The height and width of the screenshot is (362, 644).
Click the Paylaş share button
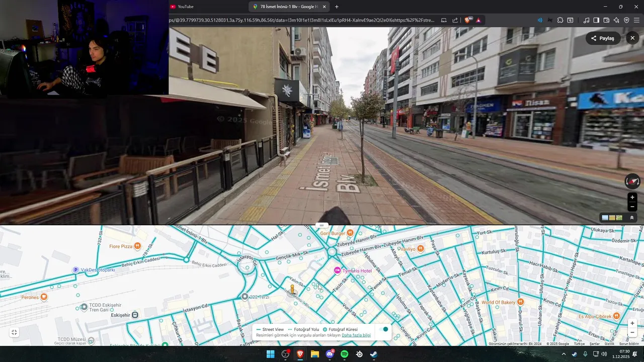tap(603, 38)
